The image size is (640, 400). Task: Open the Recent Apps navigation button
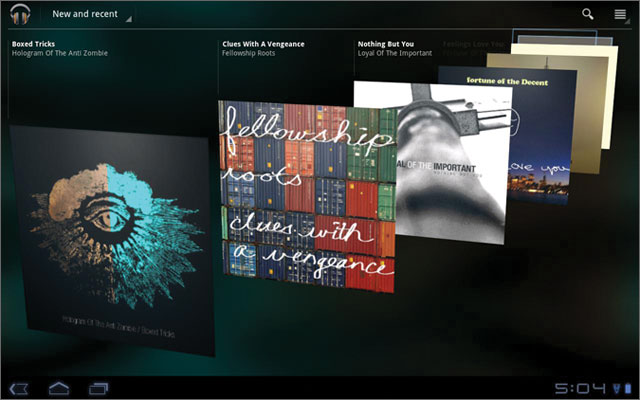coord(97,388)
